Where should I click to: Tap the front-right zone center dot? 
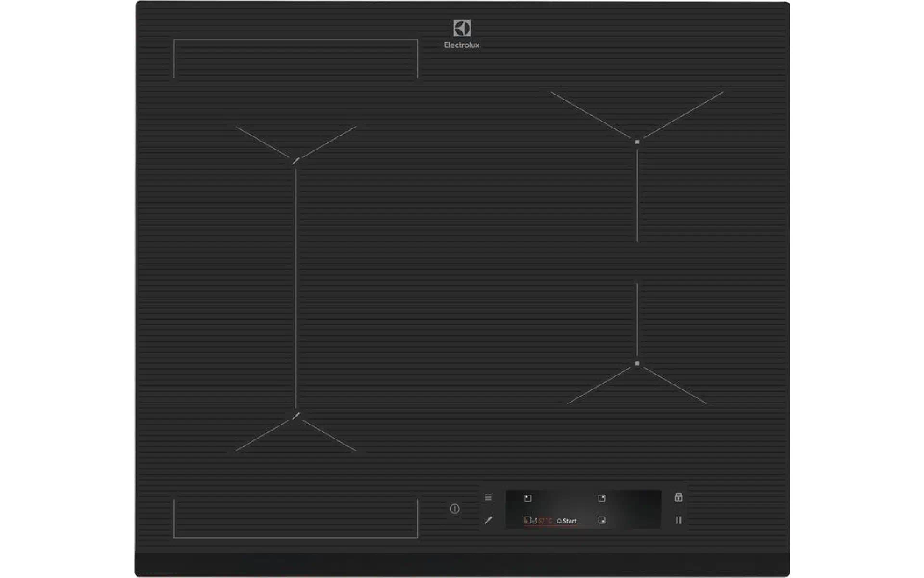point(637,363)
